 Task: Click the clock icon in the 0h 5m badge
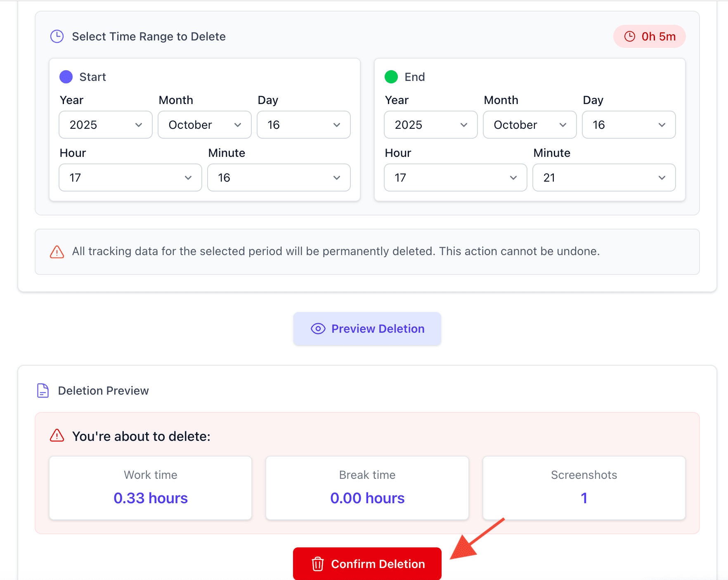(629, 36)
